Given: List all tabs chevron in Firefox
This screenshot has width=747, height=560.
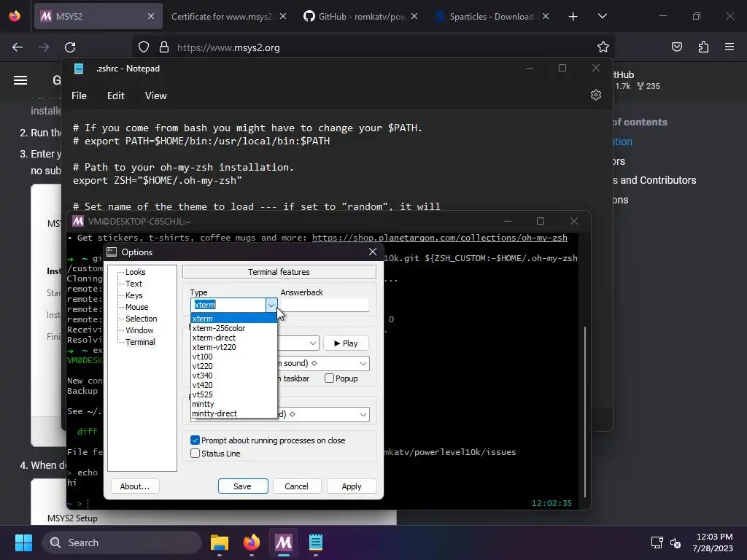Looking at the screenshot, I should (x=603, y=16).
